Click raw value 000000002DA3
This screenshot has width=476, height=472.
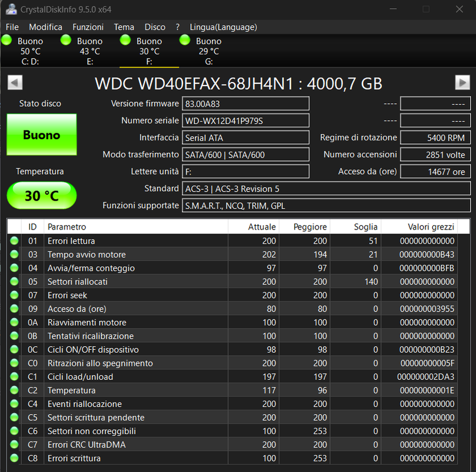point(426,377)
